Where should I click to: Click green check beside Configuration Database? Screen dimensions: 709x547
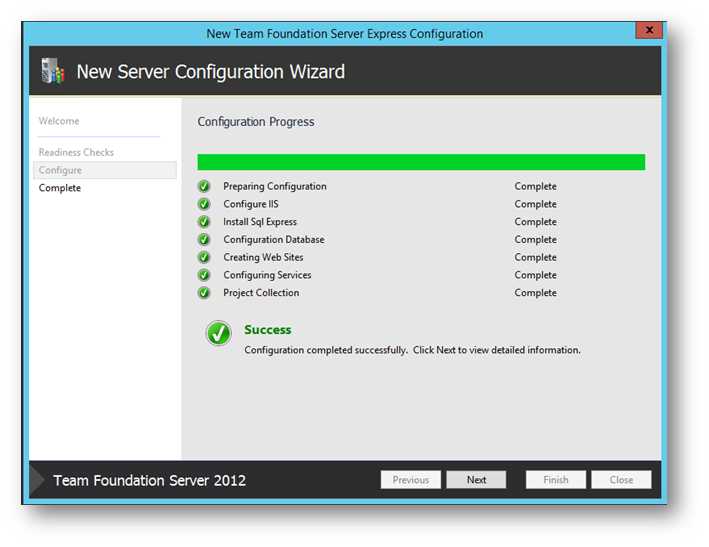(204, 239)
